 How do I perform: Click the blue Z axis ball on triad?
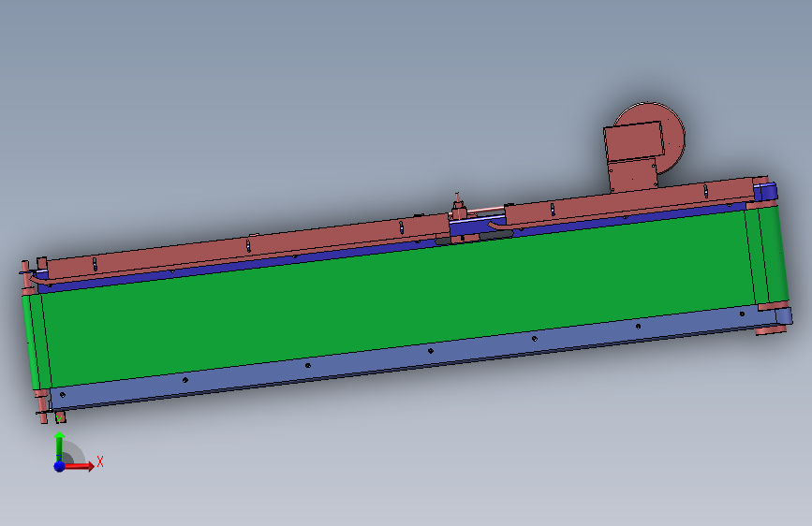tap(59, 466)
